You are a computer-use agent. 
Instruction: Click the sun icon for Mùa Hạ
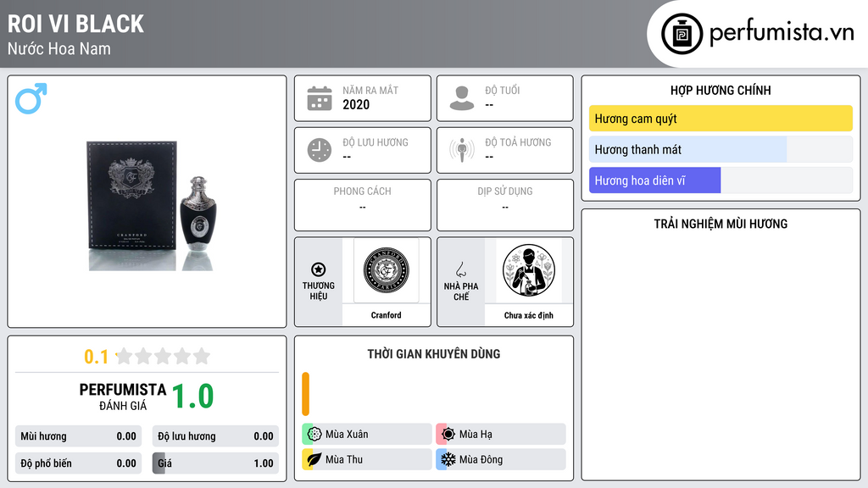pos(448,435)
